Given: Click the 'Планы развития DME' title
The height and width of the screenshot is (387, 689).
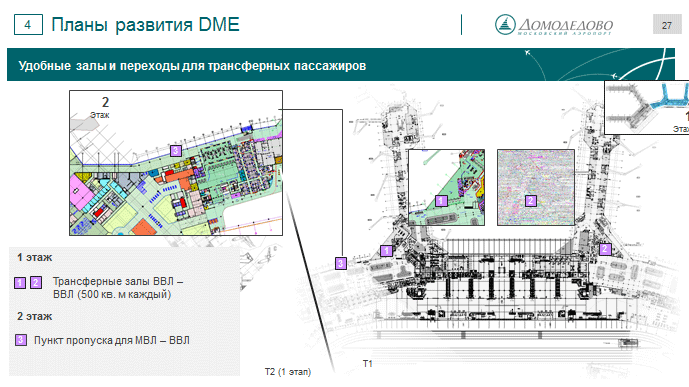Looking at the screenshot, I should 145,25.
